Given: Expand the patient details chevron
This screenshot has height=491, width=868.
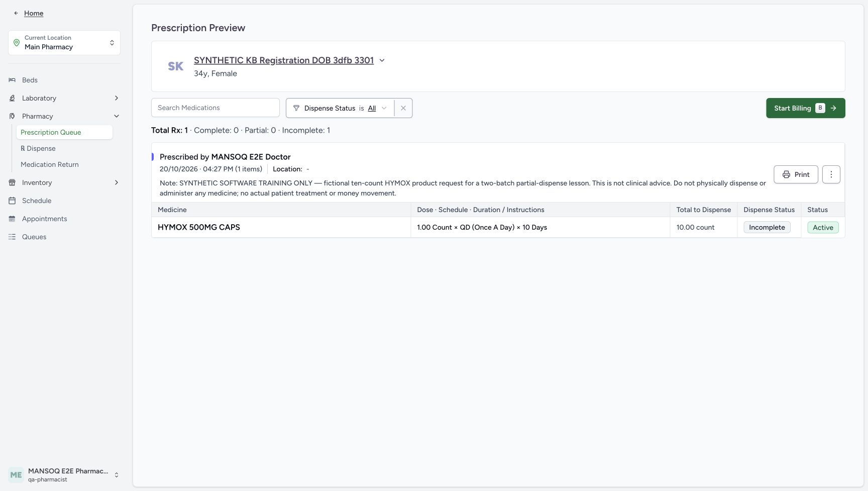Looking at the screenshot, I should click(382, 60).
